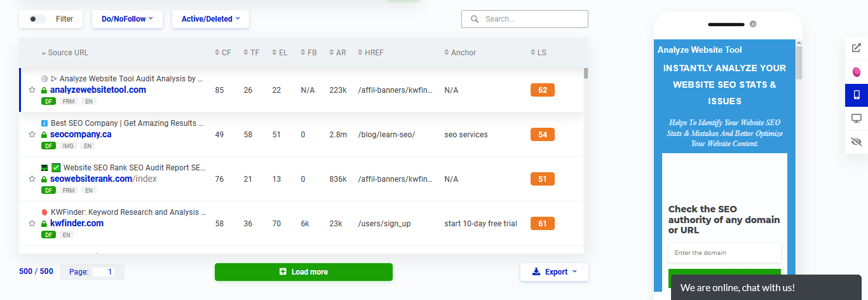The width and height of the screenshot is (868, 300).
Task: Click green lock icon beside seowebsiterank.com
Action: coord(44,179)
